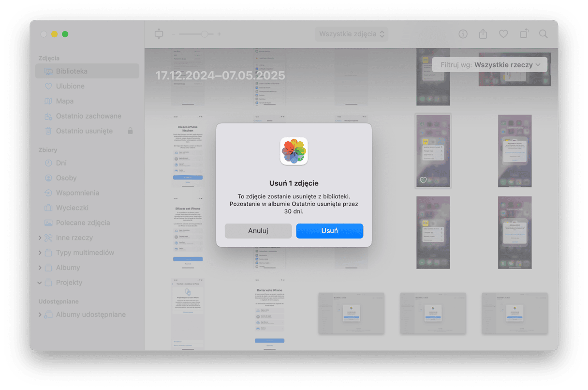This screenshot has width=588, height=390.
Task: Expand the Albumy section chevron
Action: pyautogui.click(x=40, y=268)
